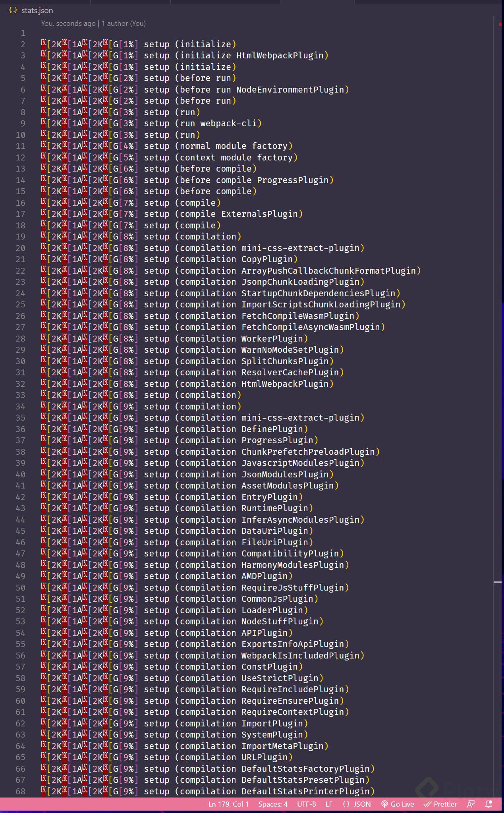This screenshot has width=504, height=813.
Task: Open the "1 author (You)" code lens
Action: [x=124, y=23]
